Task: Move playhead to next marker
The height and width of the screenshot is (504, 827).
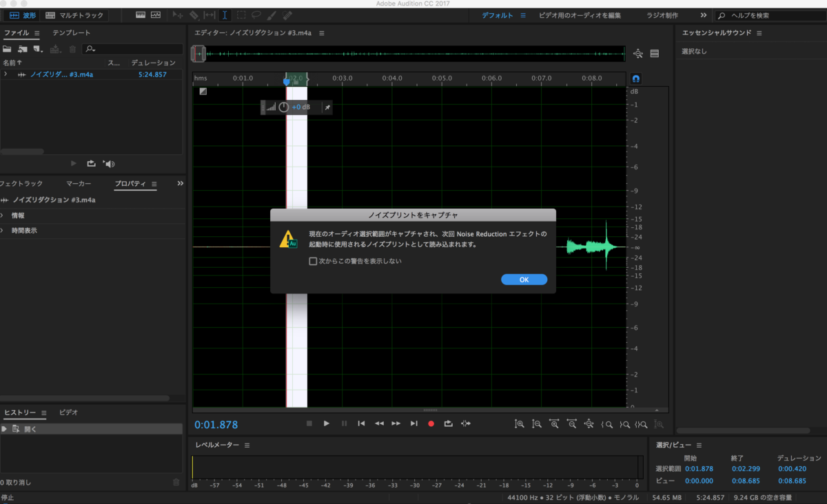Action: click(x=413, y=423)
